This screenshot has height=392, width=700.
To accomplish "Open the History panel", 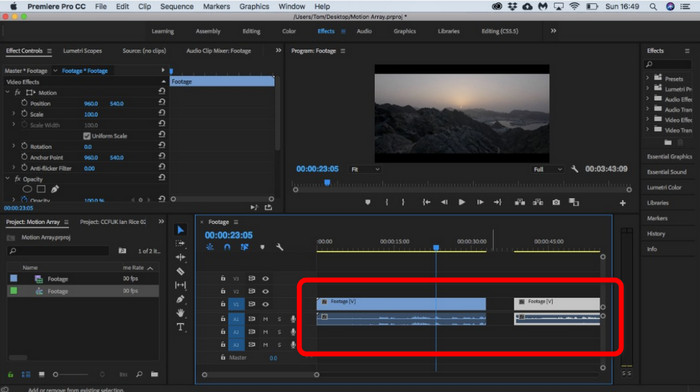I will 656,234.
